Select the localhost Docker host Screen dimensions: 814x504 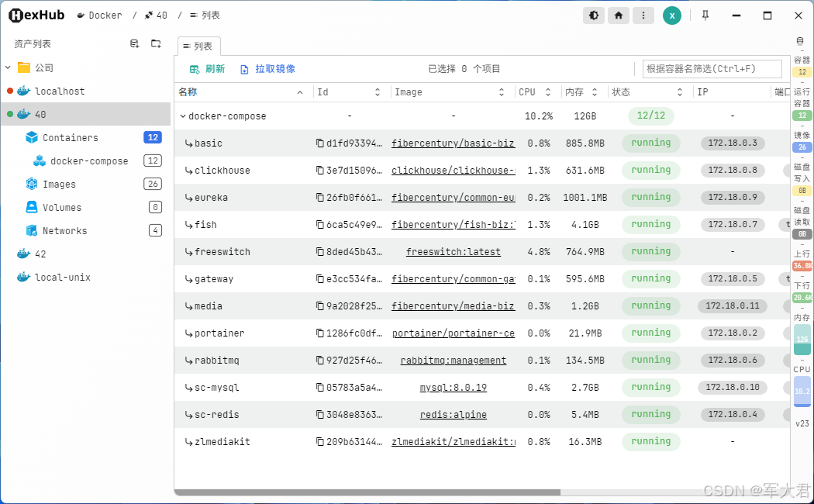click(60, 91)
